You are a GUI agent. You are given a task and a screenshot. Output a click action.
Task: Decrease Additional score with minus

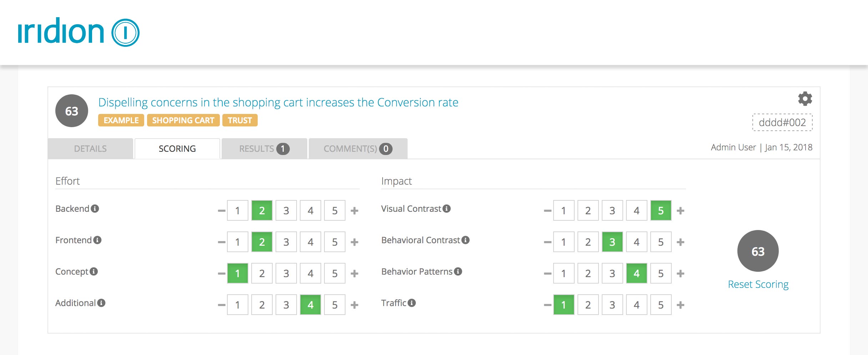[x=222, y=305]
